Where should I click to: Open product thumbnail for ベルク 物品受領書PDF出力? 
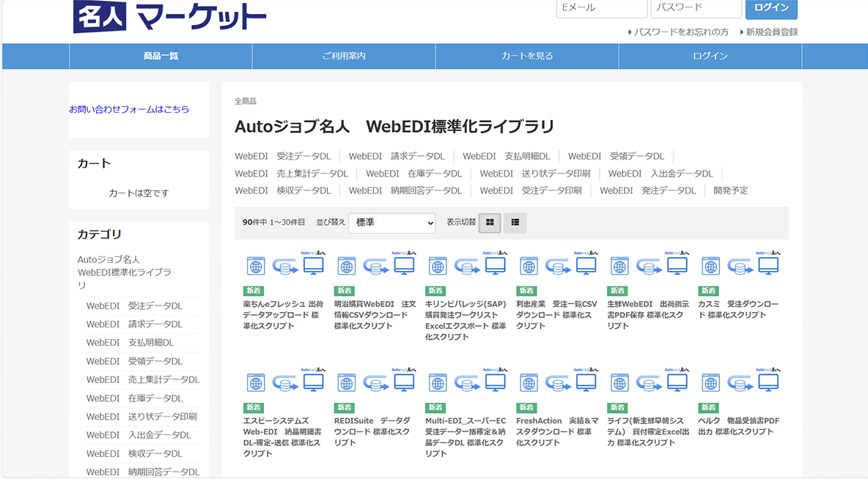739,381
